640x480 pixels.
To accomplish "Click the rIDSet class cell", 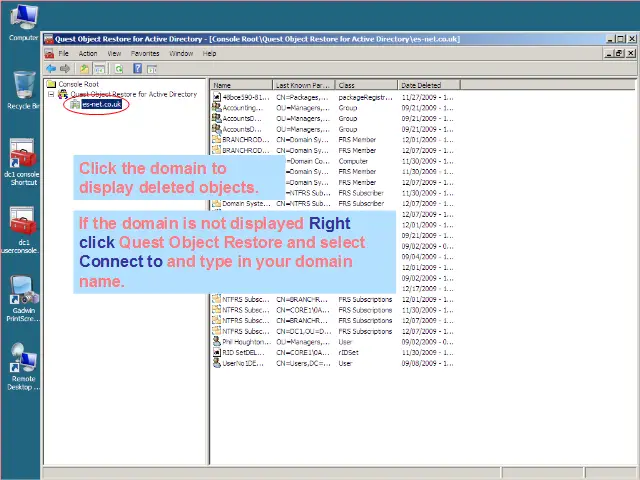I will click(348, 352).
